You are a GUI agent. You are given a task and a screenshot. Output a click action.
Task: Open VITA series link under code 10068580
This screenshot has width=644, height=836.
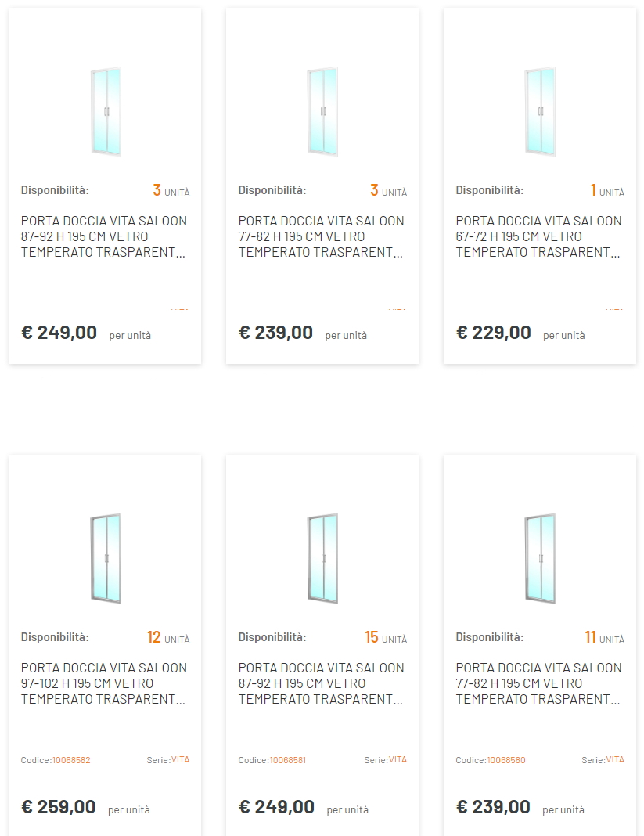[x=615, y=760]
